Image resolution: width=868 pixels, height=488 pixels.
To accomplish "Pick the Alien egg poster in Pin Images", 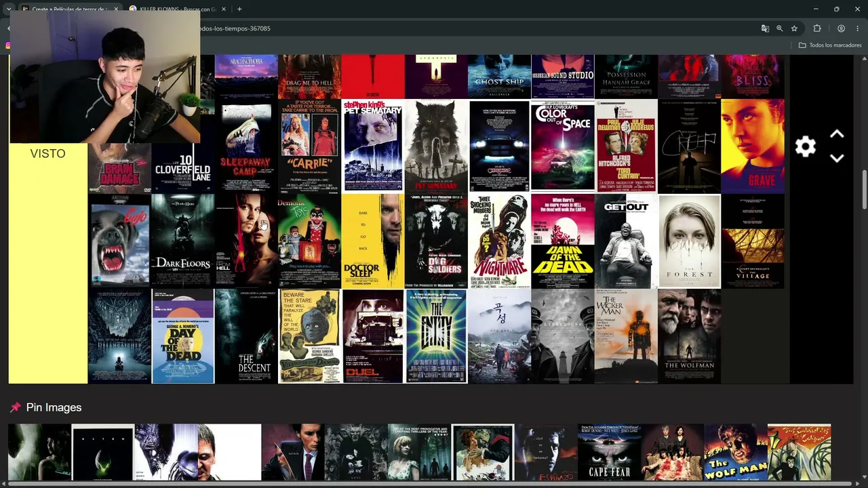I will (103, 452).
